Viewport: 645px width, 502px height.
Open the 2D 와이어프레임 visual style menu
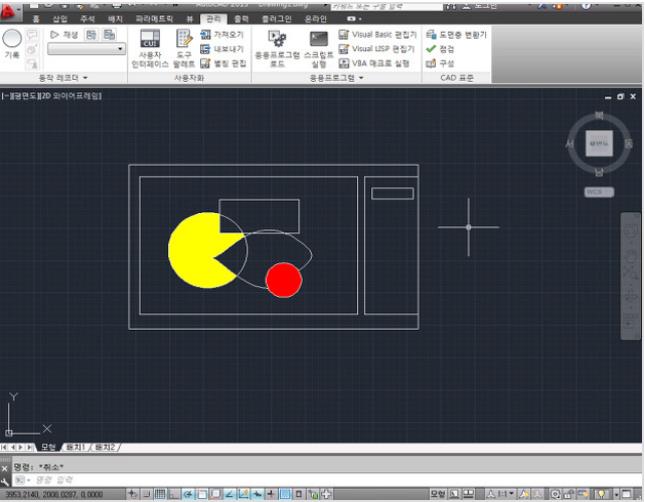71,96
